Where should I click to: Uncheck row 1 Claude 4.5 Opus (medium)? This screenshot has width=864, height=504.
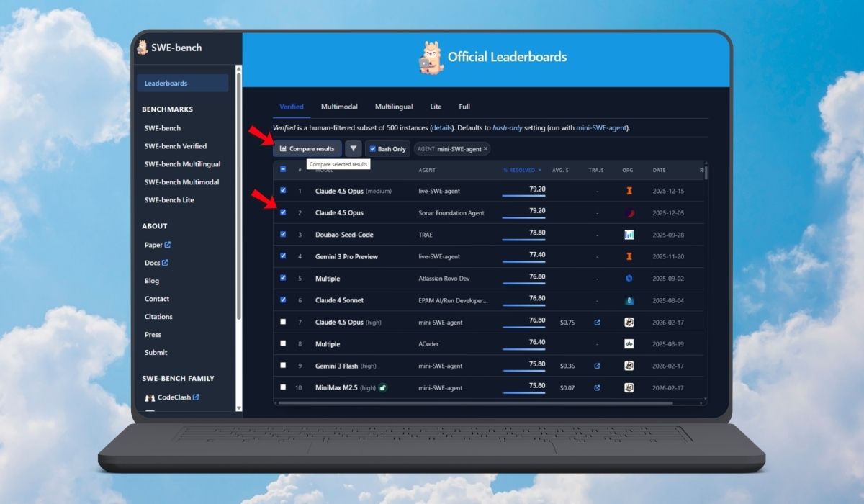[x=283, y=191]
